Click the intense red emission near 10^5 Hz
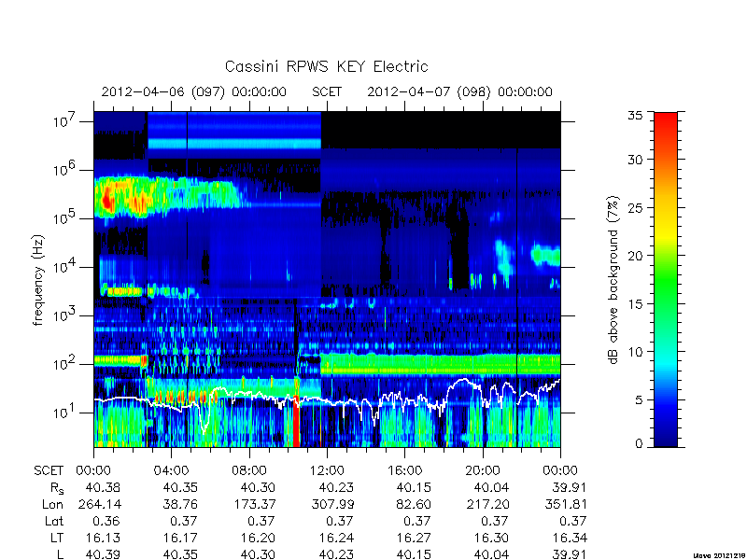Viewport: 747px width, 560px height. [x=107, y=199]
